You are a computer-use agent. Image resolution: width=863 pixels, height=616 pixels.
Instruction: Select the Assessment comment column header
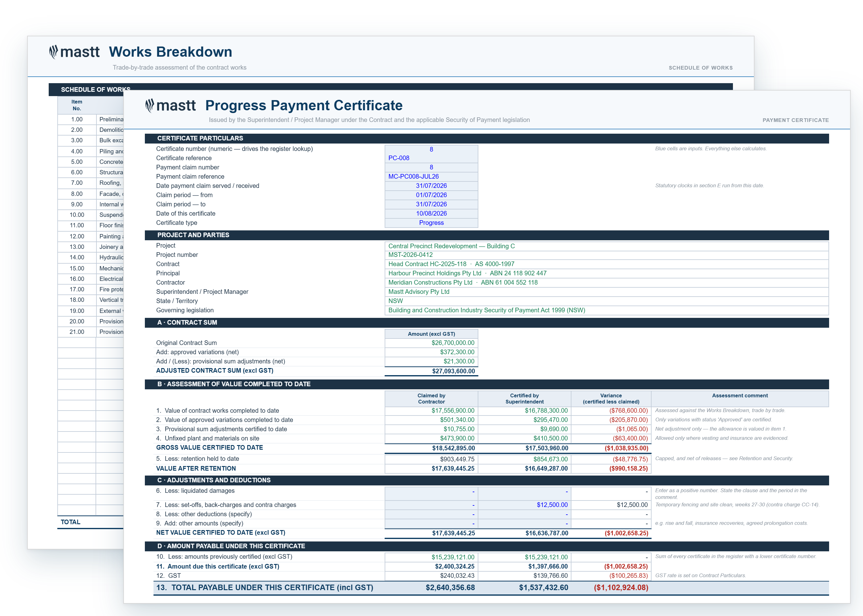(740, 399)
